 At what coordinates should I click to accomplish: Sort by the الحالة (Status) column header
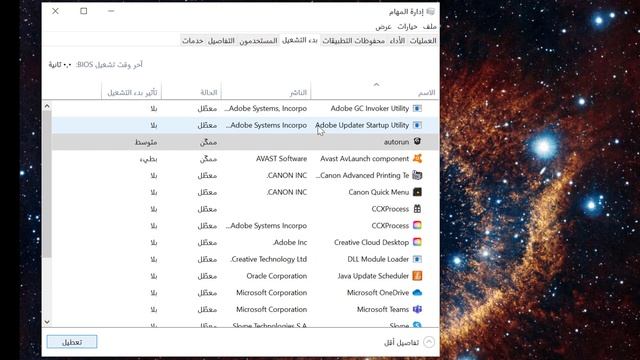(x=209, y=93)
